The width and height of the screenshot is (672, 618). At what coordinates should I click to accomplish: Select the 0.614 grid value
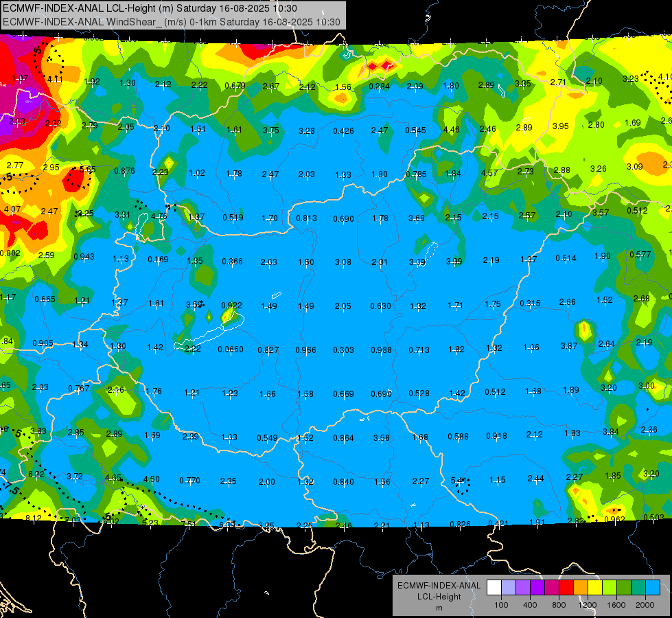click(x=566, y=257)
